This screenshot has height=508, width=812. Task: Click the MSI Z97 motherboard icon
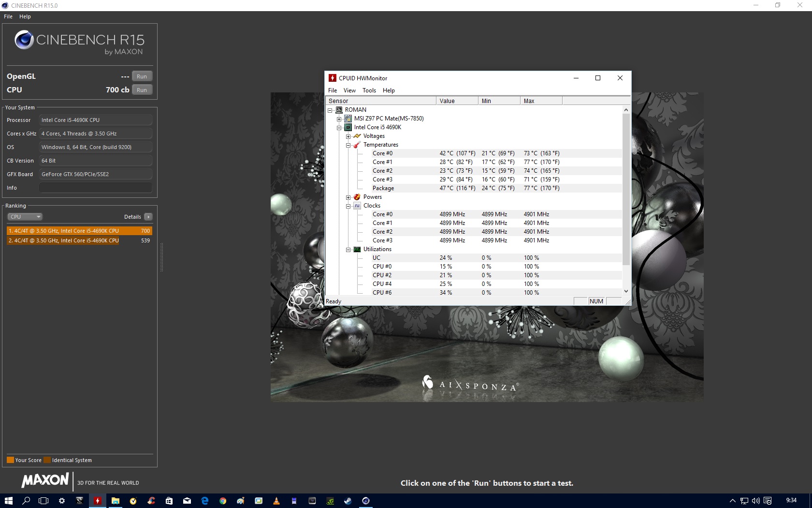click(x=348, y=119)
